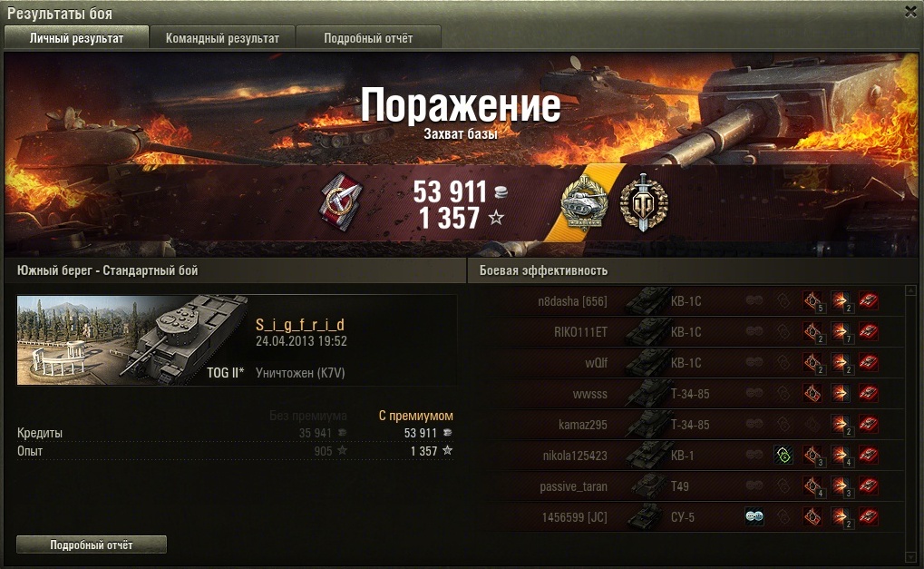Click the platoon icon in 1456599 [JC] row

[x=754, y=517]
